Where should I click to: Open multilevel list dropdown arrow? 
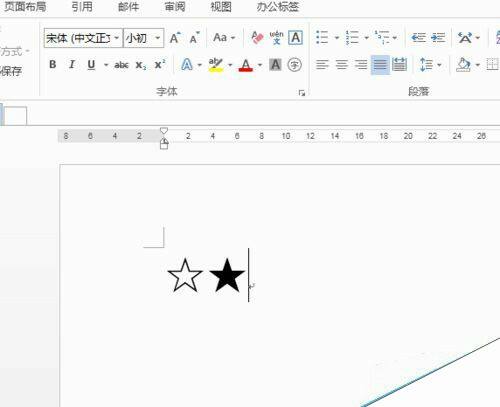(x=395, y=38)
